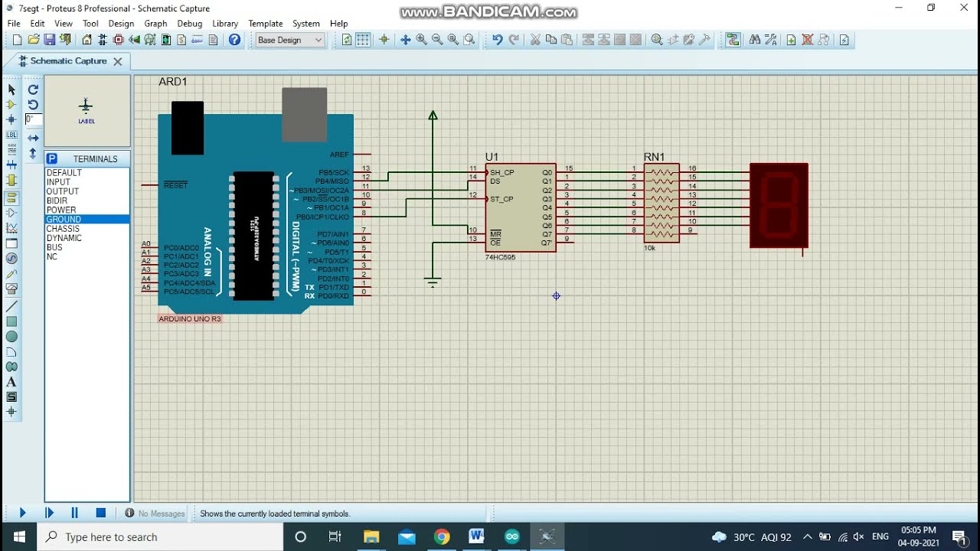The width and height of the screenshot is (980, 551).
Task: Click the Junction dot mode icon
Action: tap(11, 119)
